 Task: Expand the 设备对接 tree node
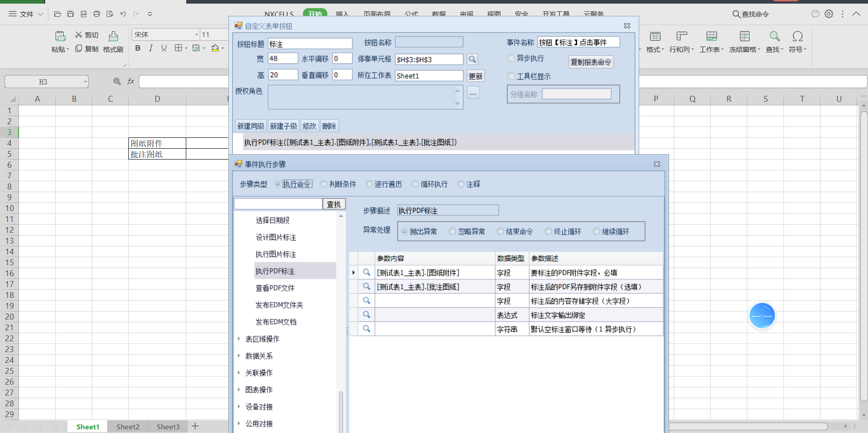pos(239,406)
